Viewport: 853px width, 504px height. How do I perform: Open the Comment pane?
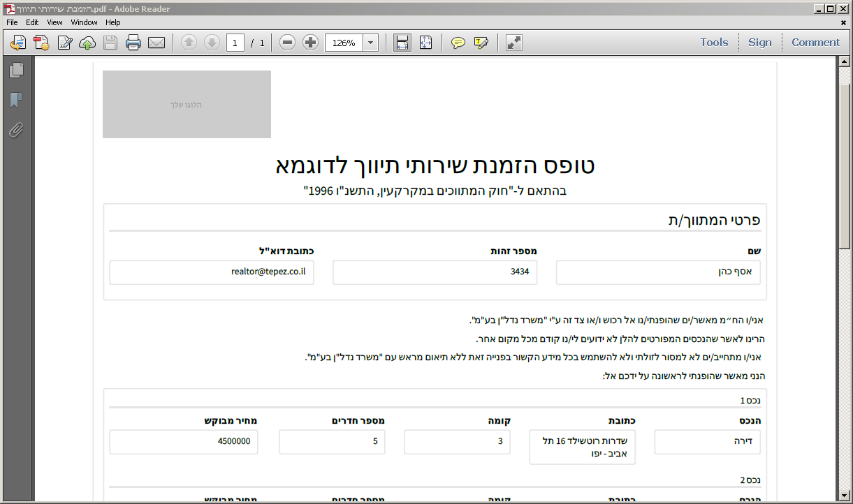tap(815, 42)
